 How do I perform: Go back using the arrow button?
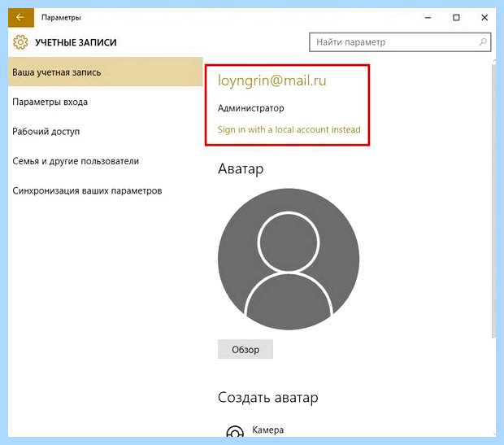click(21, 17)
